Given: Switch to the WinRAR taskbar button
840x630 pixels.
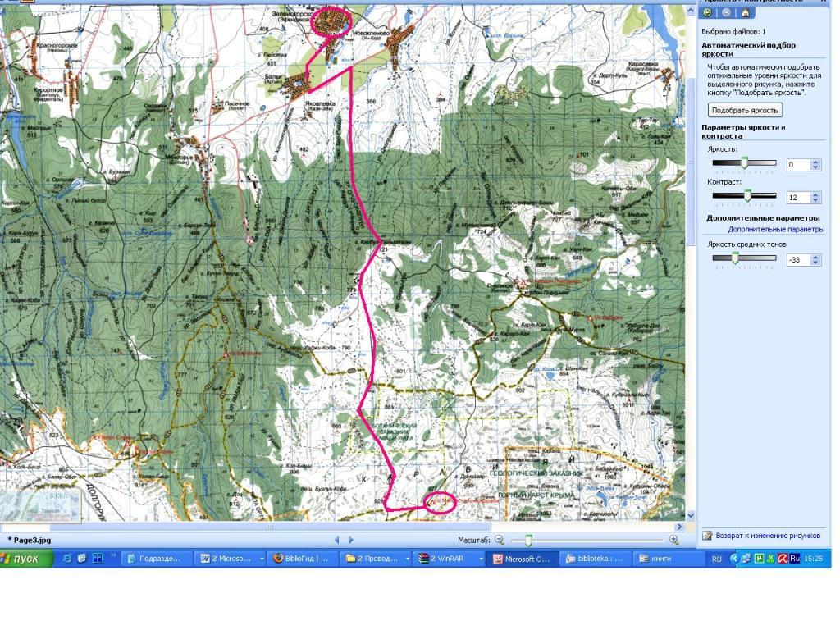Looking at the screenshot, I should pyautogui.click(x=445, y=559).
